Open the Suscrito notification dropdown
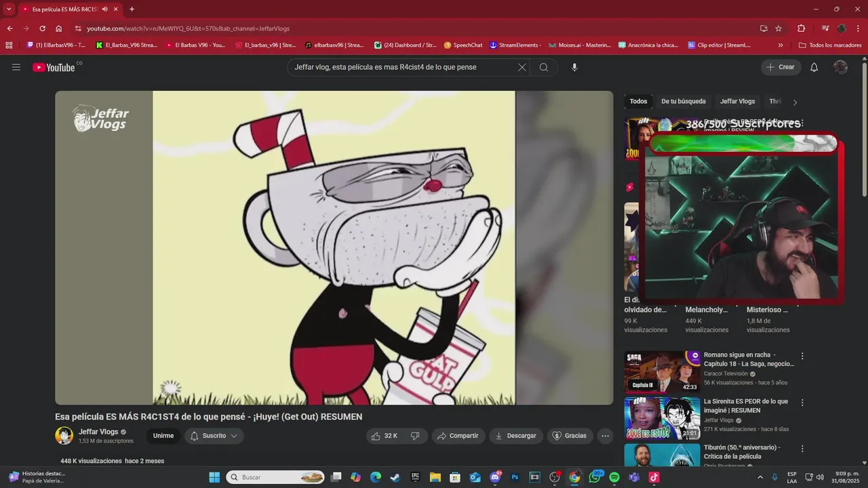Viewport: 868px width, 488px height. pos(214,436)
